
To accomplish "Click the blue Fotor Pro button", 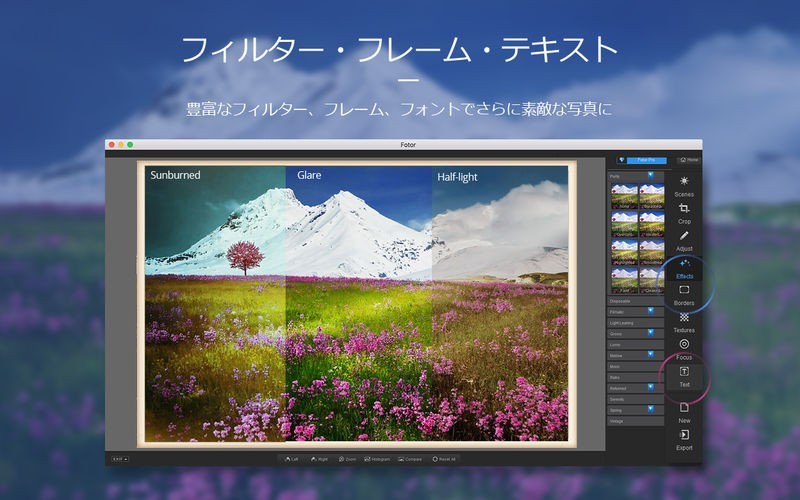I will pyautogui.click(x=646, y=159).
